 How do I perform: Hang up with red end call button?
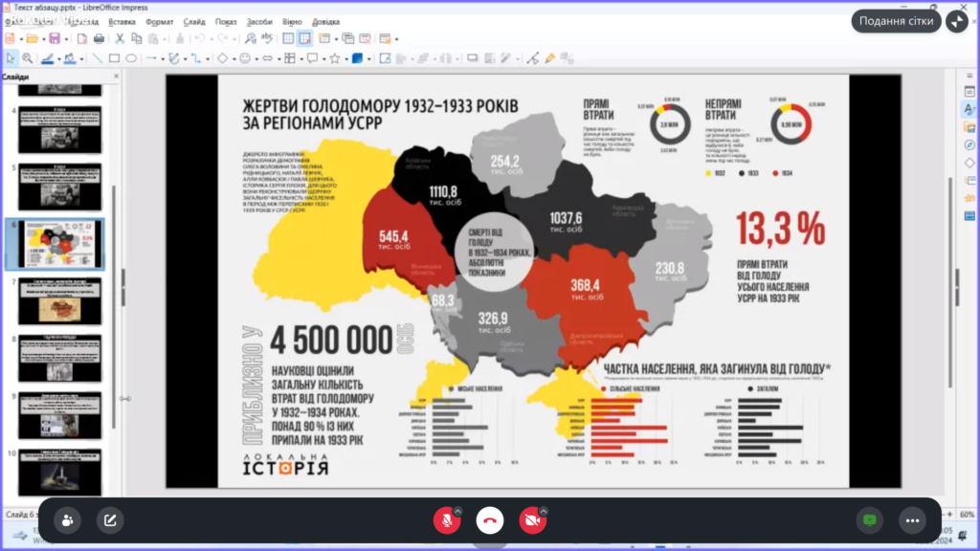(x=490, y=520)
